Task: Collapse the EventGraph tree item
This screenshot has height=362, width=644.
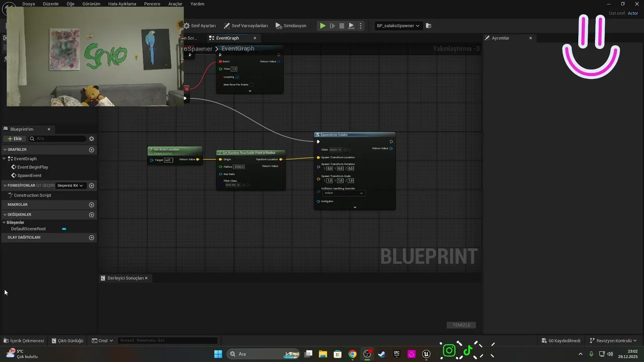Action: click(5, 159)
